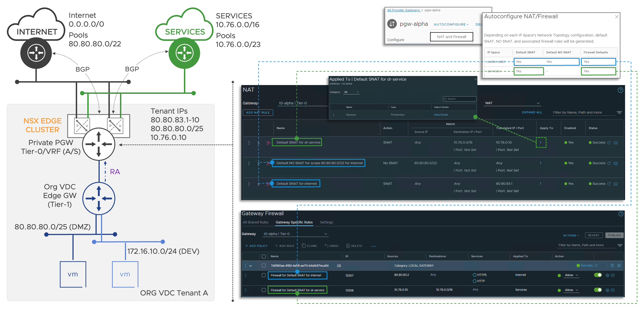Check the box for Firewall for Default SNAT for dr-service

264,290
